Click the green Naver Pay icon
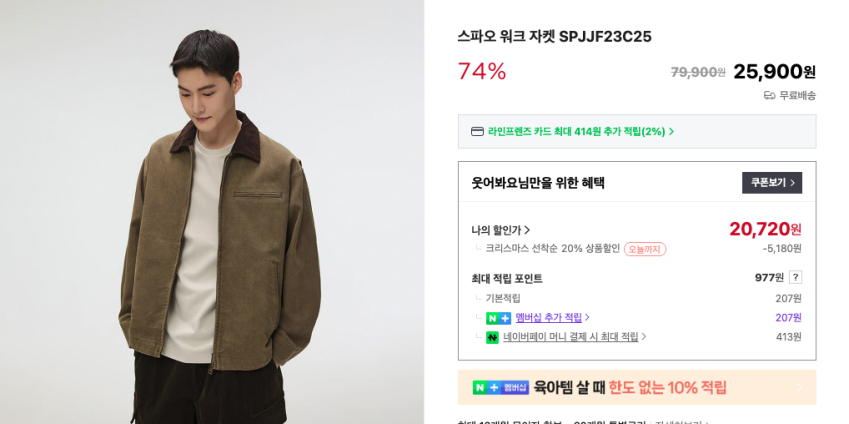Viewport: 849px width, 424px height. coord(492,337)
